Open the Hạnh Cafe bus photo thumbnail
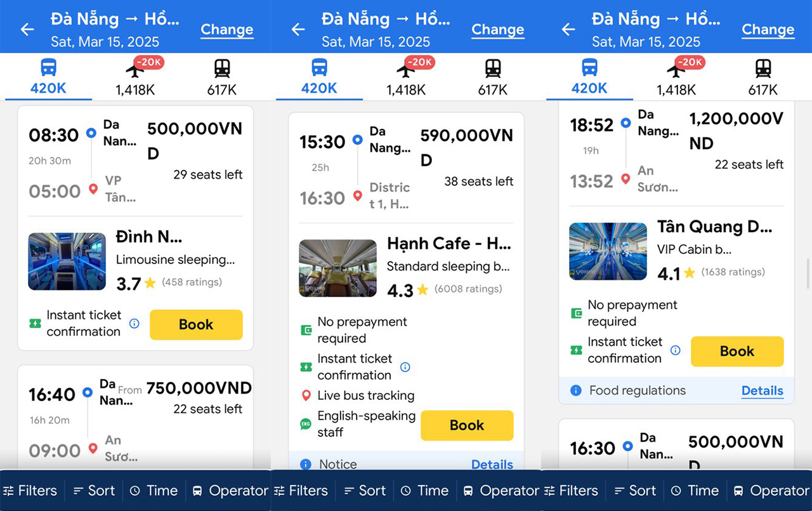The image size is (812, 511). 337,268
